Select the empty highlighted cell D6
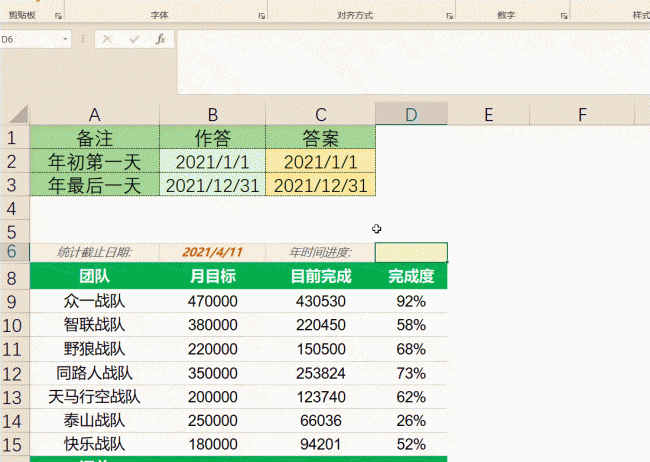 coord(411,252)
